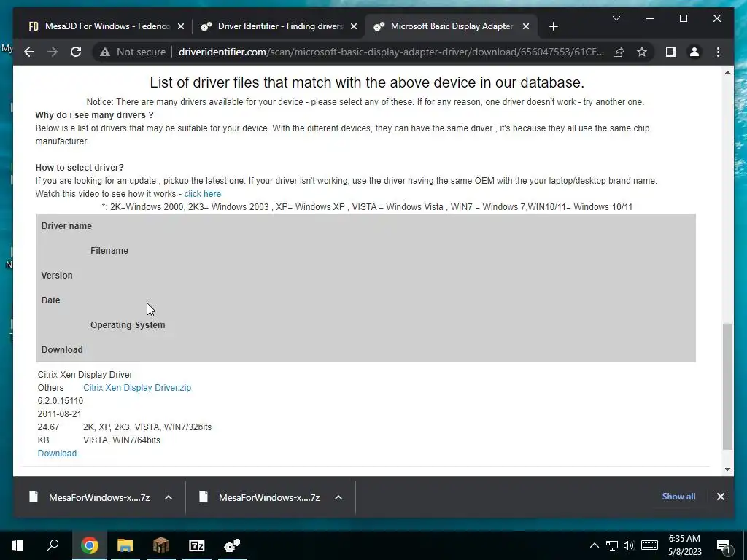Click the page vertical scrollbar thumb

coord(727,386)
